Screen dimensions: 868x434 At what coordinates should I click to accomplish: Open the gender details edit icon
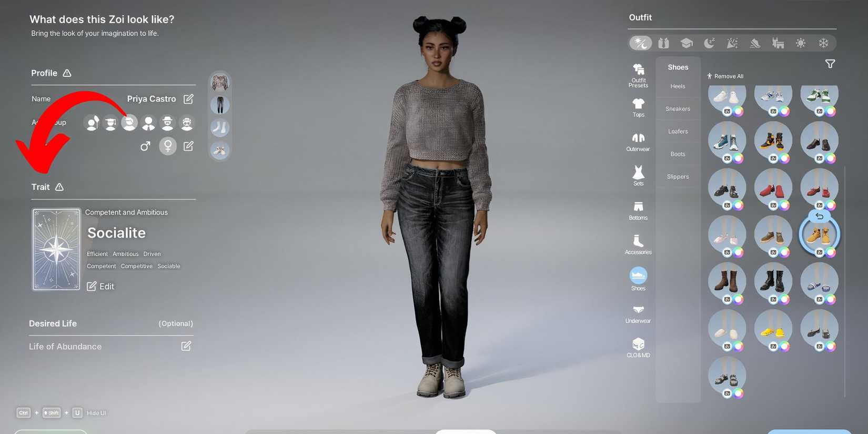pos(188,146)
